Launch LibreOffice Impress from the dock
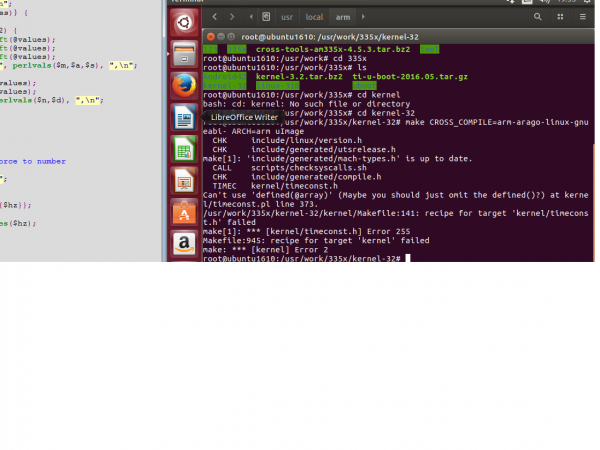 [182, 182]
